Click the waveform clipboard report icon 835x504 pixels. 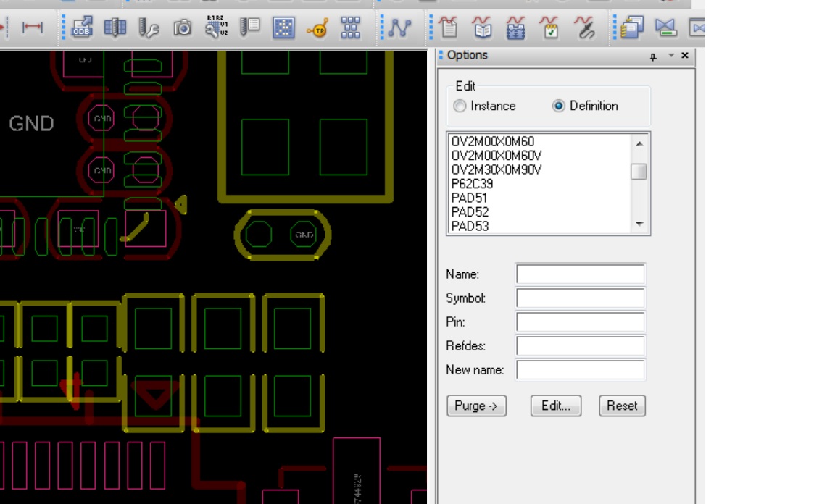pos(449,27)
